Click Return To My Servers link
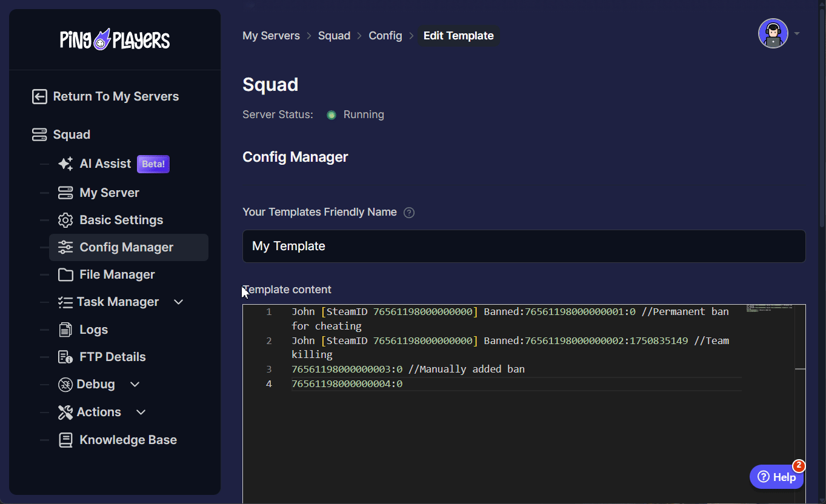Screen dimensions: 826x504 (116, 96)
